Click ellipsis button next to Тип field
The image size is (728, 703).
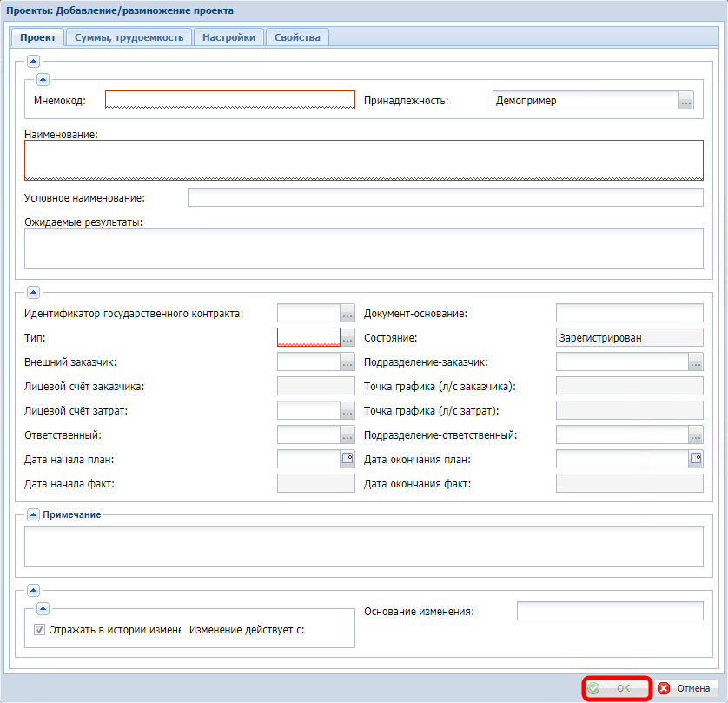tap(347, 337)
